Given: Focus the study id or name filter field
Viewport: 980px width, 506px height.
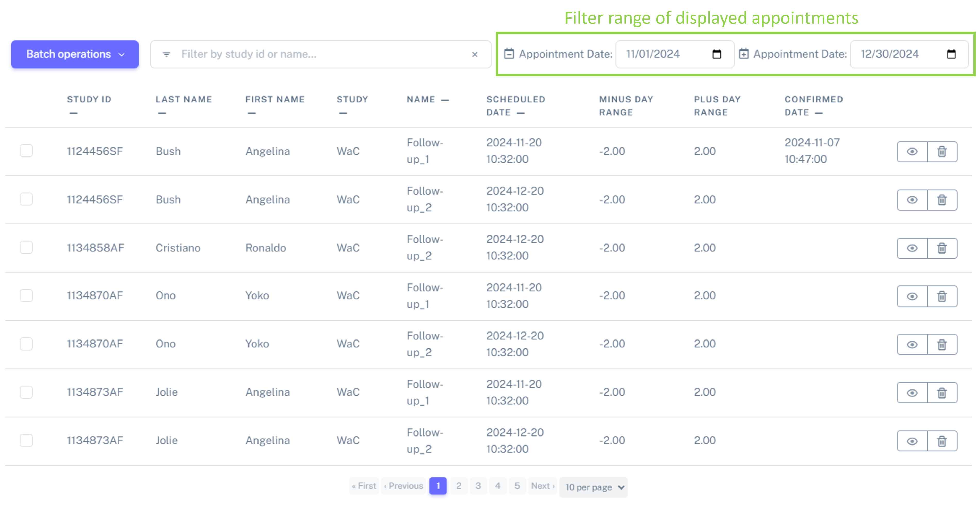Looking at the screenshot, I should [321, 54].
